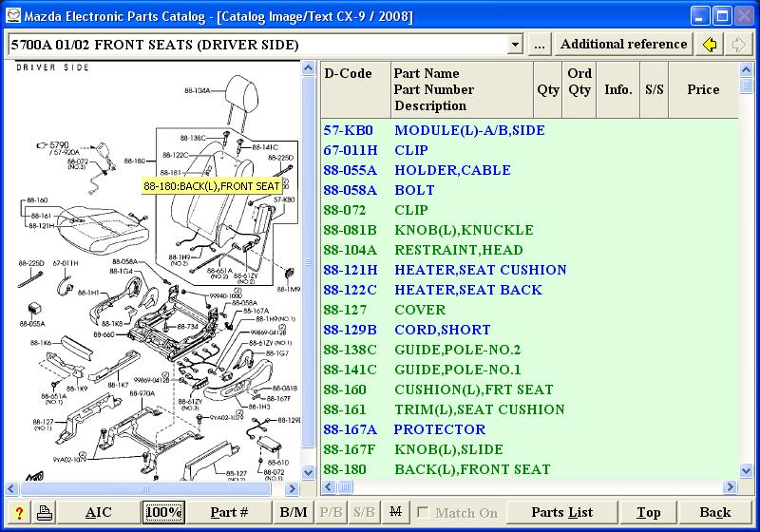
Task: Click the D-Code column header
Action: pos(355,89)
